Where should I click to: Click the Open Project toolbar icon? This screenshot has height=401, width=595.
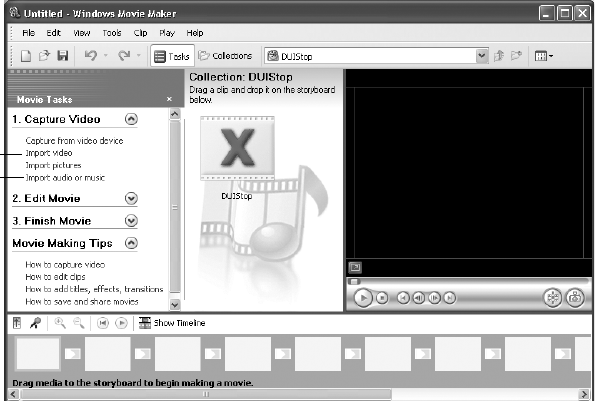click(x=44, y=56)
